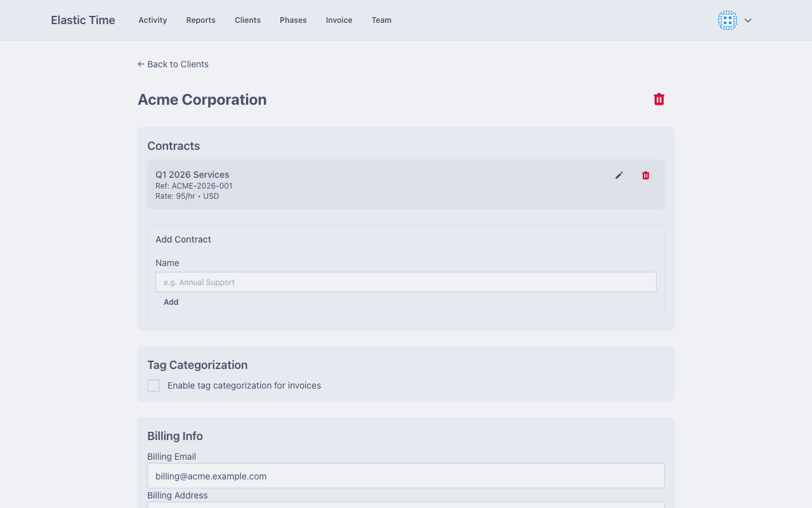The width and height of the screenshot is (812, 508).
Task: Go to the Invoice section
Action: click(x=339, y=20)
